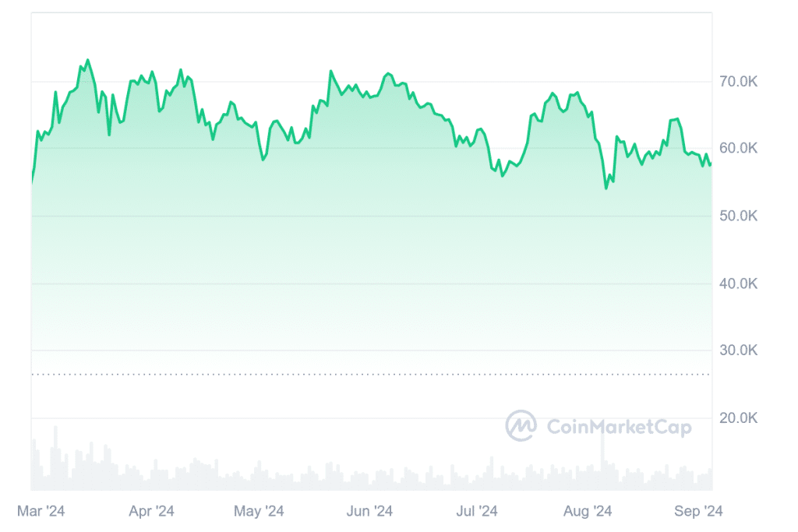Select the Sep '24 date label

700,511
